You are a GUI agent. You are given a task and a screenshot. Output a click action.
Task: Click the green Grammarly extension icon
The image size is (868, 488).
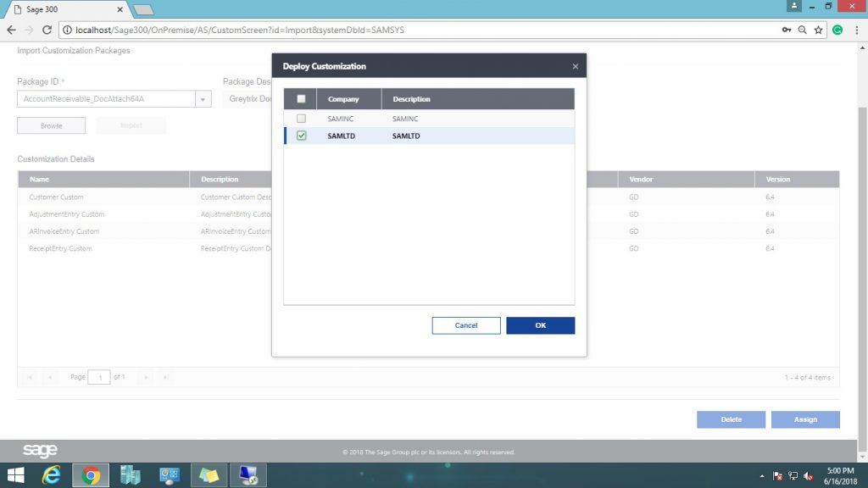(x=837, y=30)
